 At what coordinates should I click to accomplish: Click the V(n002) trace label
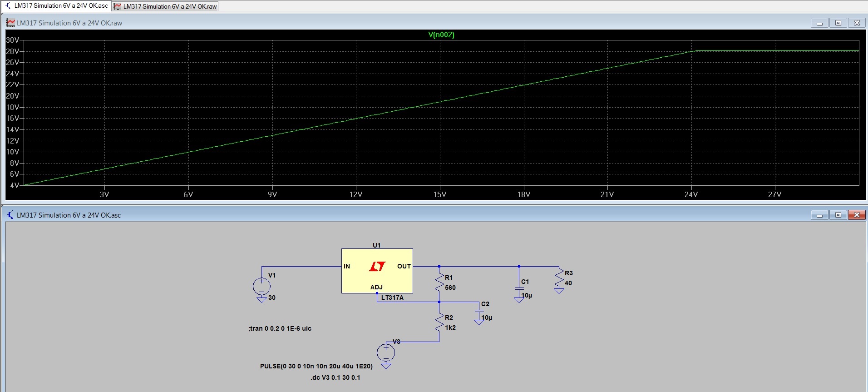441,35
